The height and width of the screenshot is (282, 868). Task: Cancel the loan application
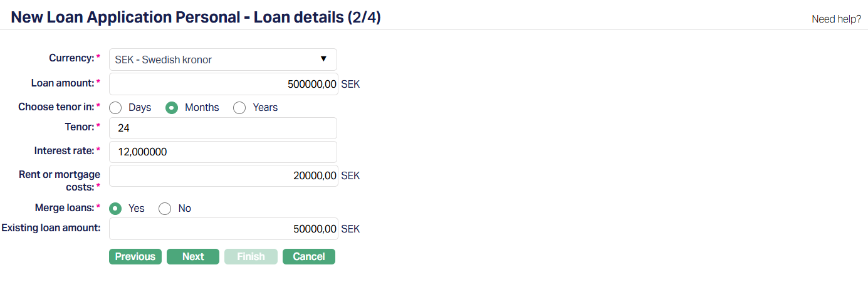point(309,256)
